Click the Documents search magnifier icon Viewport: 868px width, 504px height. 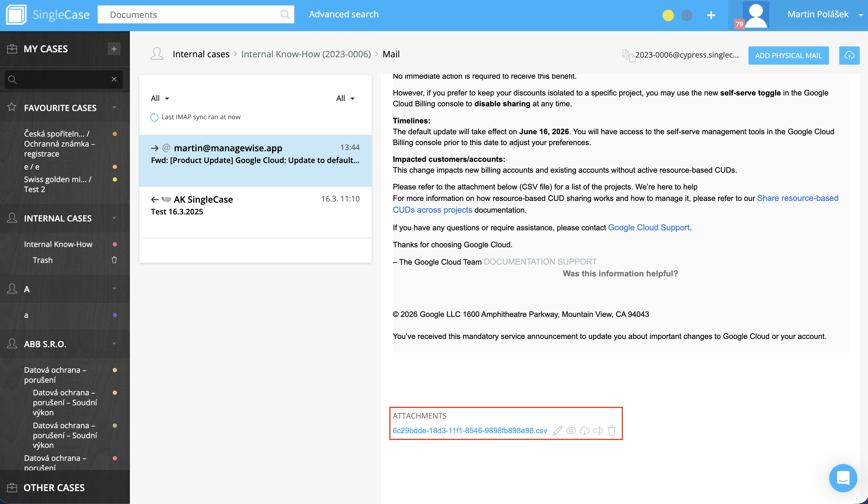point(285,14)
